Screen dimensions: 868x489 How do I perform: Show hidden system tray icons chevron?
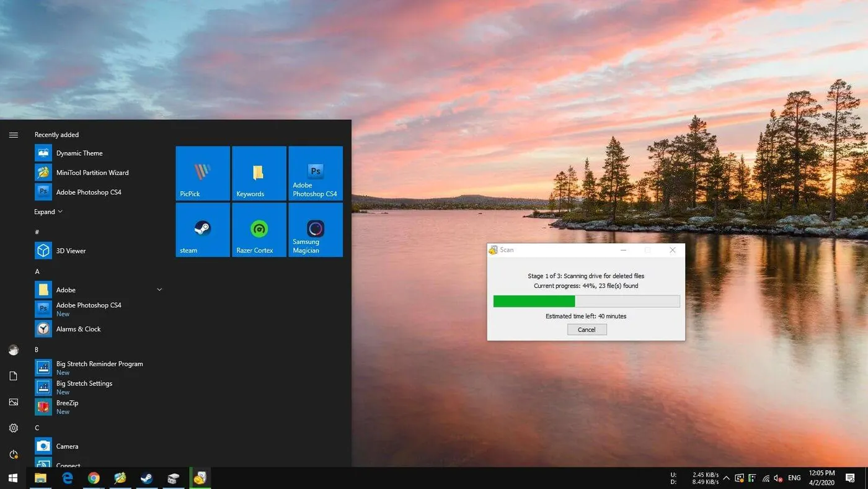(x=726, y=478)
